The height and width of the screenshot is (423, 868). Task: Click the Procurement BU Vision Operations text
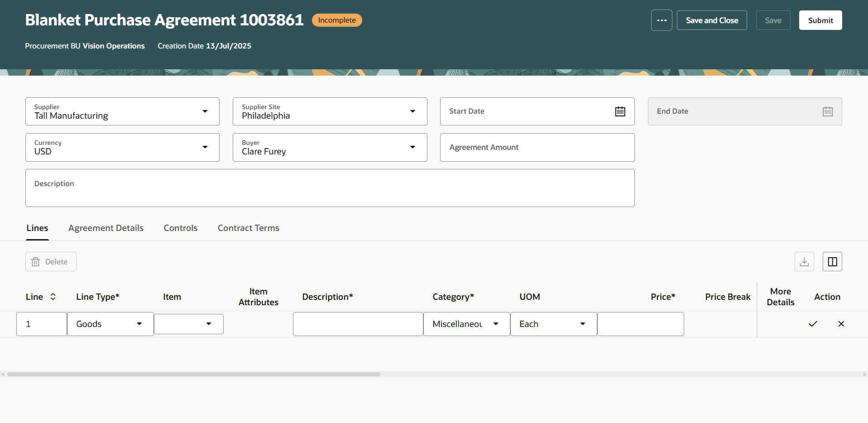pyautogui.click(x=85, y=46)
